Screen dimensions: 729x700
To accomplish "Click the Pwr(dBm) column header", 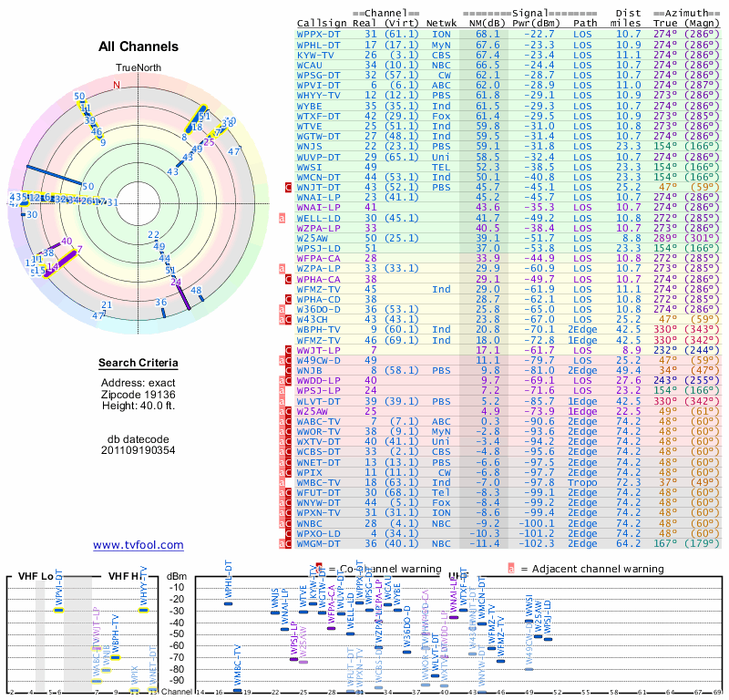I will pyautogui.click(x=536, y=24).
